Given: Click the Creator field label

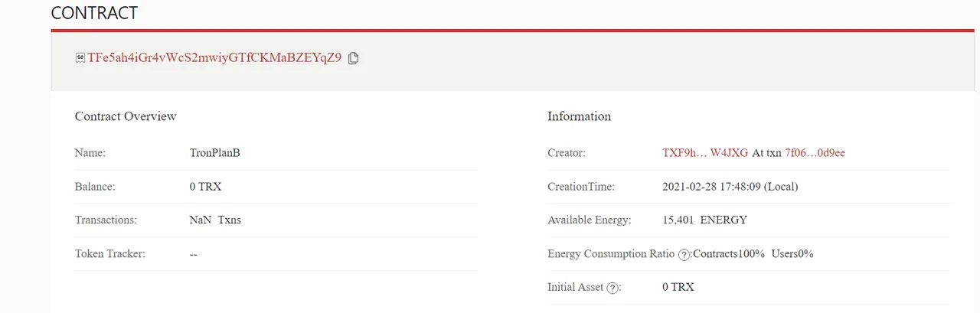Looking at the screenshot, I should (x=567, y=153).
